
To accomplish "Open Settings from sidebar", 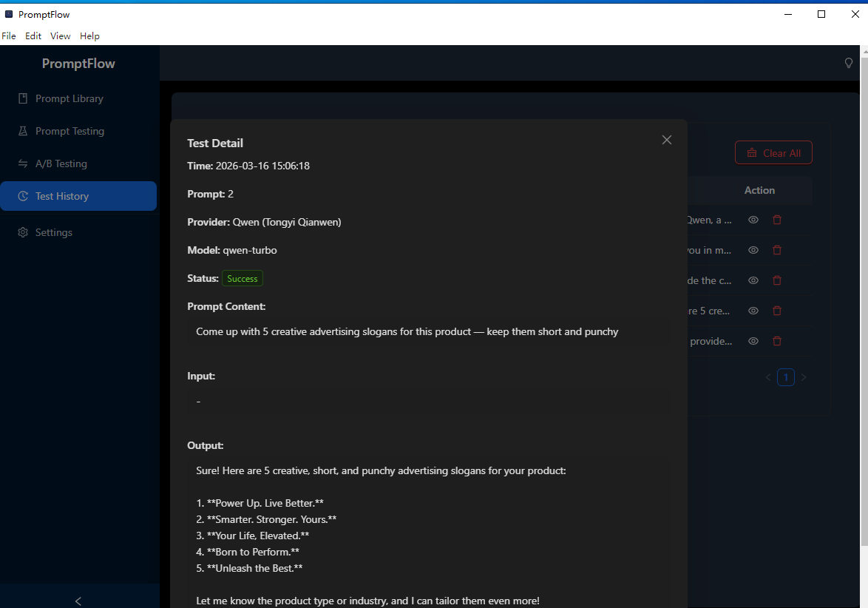I will (78, 232).
